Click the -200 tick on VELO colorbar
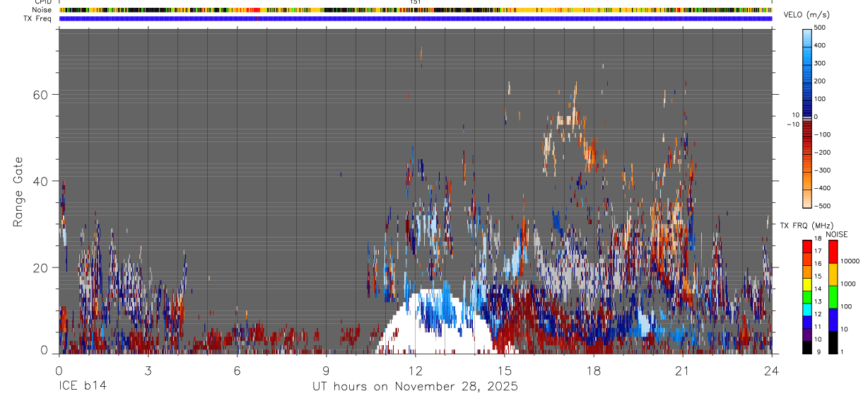Image resolution: width=868 pixels, height=401 pixels. point(821,153)
